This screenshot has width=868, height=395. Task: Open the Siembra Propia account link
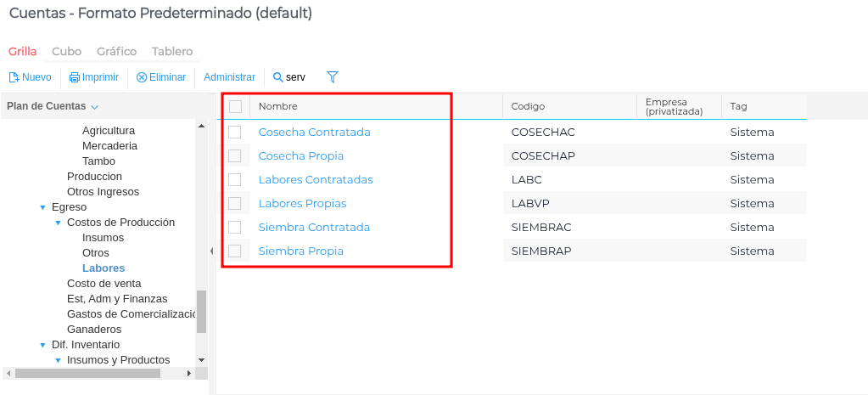300,251
